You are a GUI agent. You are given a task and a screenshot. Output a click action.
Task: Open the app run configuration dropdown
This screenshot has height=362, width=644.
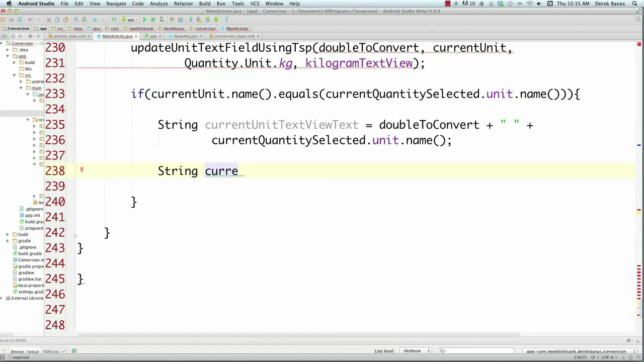[x=130, y=20]
